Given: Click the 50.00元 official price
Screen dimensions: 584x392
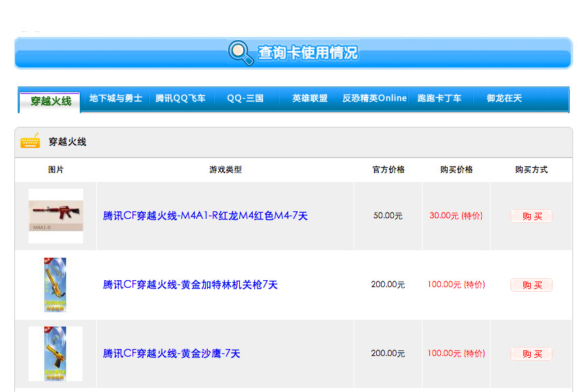Looking at the screenshot, I should tap(388, 215).
